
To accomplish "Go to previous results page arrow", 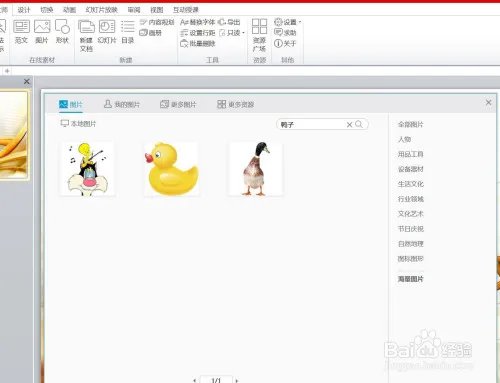I will [195, 380].
